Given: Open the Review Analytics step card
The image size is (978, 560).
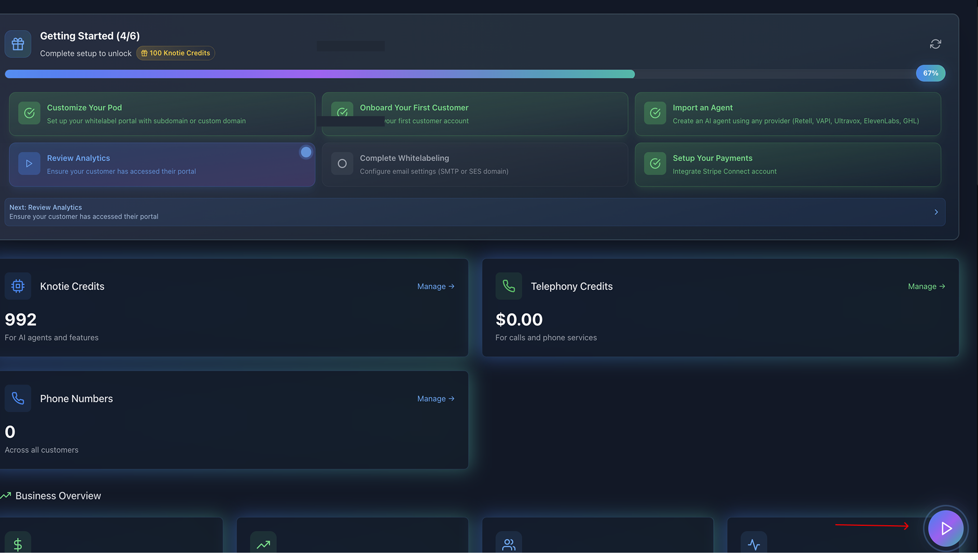Looking at the screenshot, I should pos(162,164).
